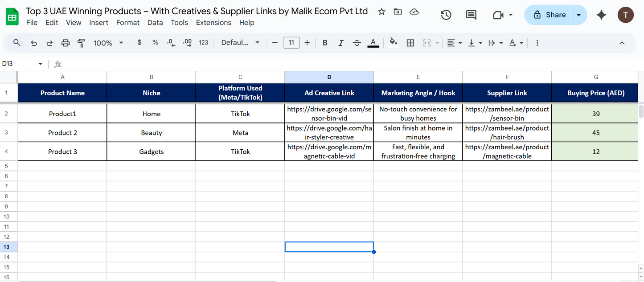Search the menus magnifier icon
The image size is (644, 282).
17,43
